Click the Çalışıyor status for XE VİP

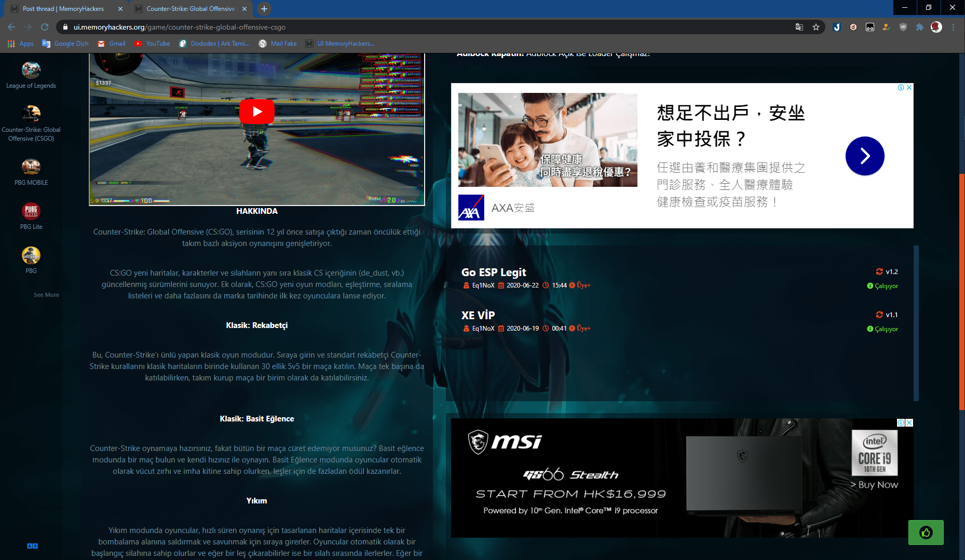click(x=882, y=329)
